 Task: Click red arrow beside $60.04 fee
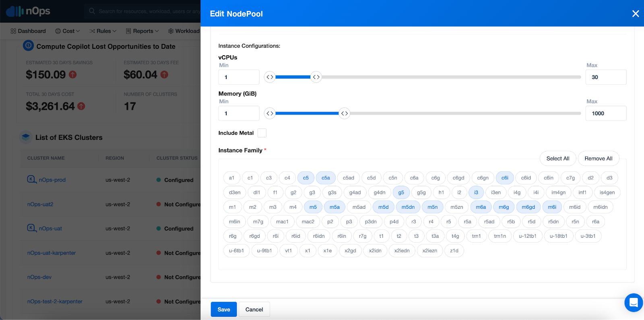point(164,75)
